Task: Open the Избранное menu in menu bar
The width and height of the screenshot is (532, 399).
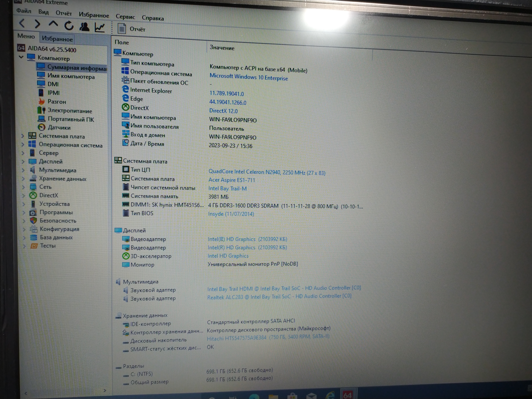Action: tap(94, 15)
